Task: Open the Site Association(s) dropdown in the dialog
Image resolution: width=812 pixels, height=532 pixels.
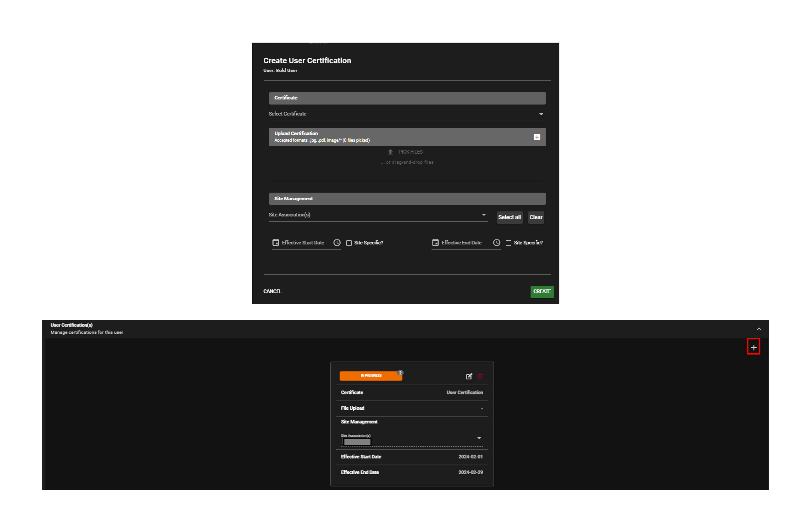Action: [x=378, y=215]
